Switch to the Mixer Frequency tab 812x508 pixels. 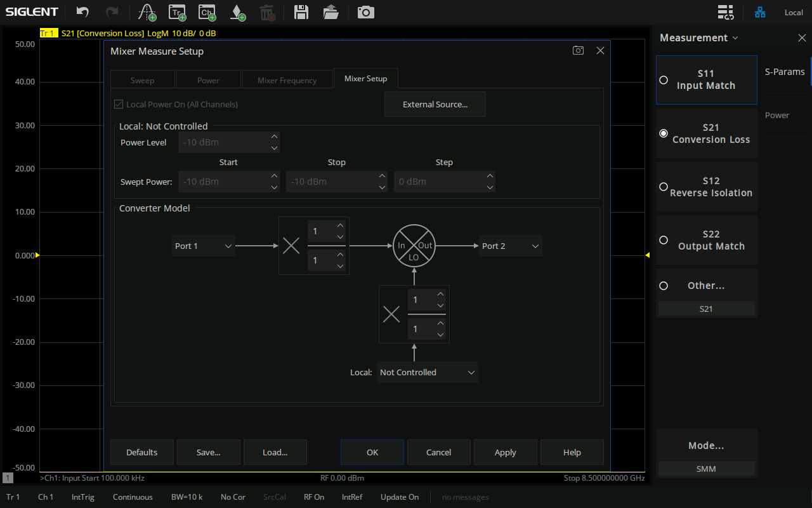point(287,80)
